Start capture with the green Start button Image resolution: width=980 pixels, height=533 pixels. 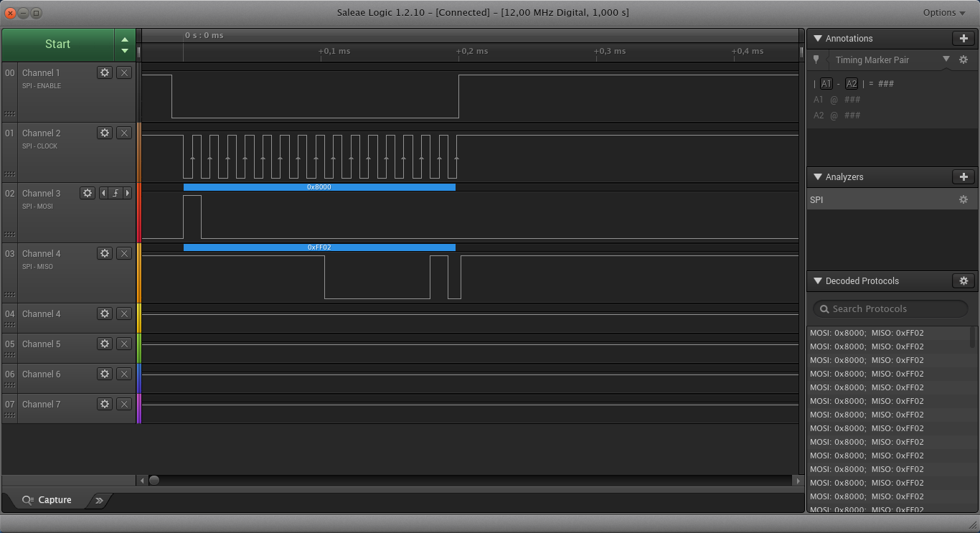57,44
